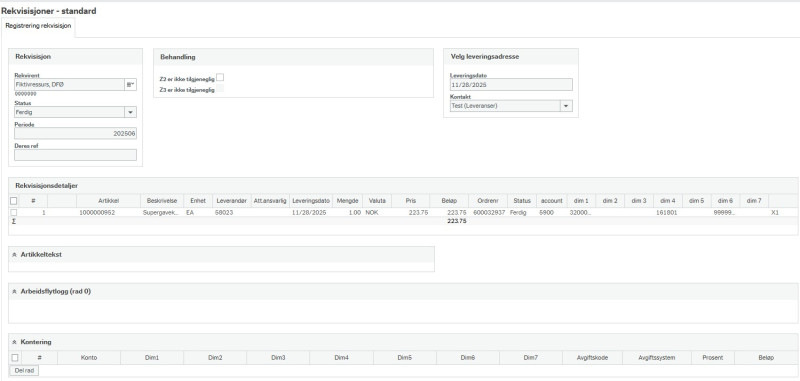Click the row 1 Status cell Ferdig

tap(521, 212)
